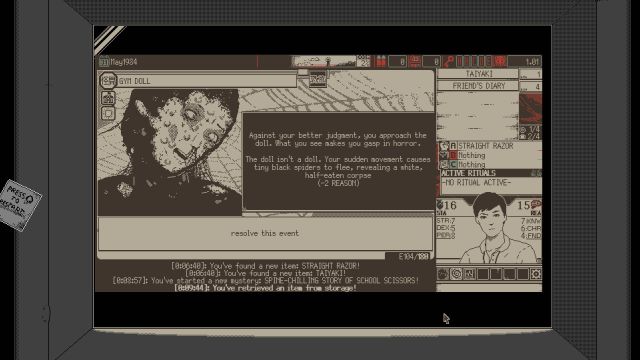This screenshot has width=640, height=360.
Task: Click the event description text box
Action: (x=338, y=161)
